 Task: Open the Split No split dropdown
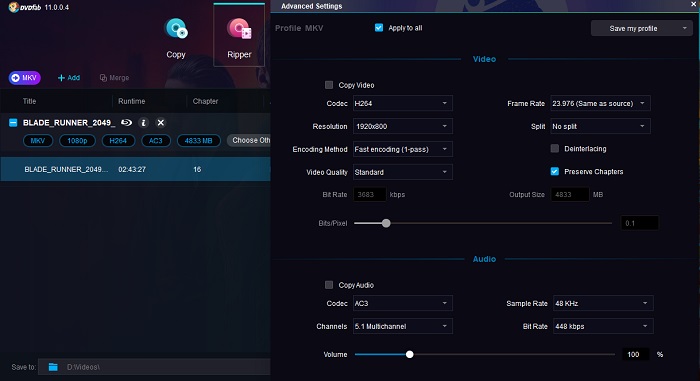click(x=600, y=126)
